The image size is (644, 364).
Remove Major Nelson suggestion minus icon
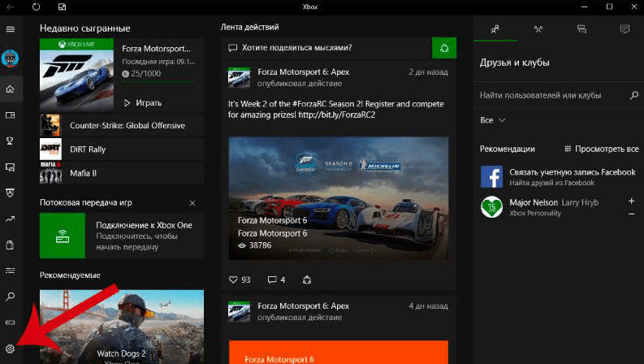click(x=631, y=214)
